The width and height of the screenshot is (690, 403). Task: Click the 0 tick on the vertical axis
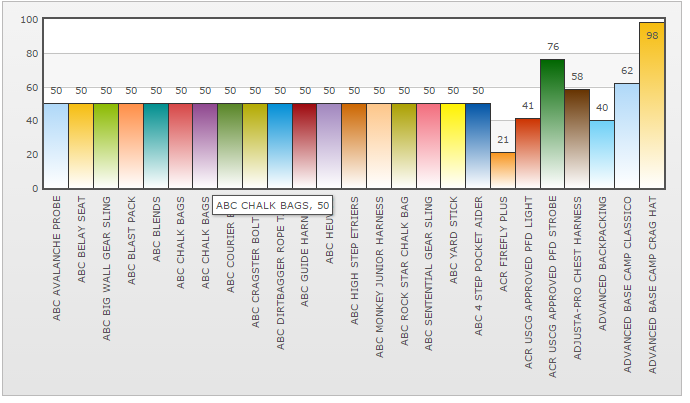coord(35,189)
